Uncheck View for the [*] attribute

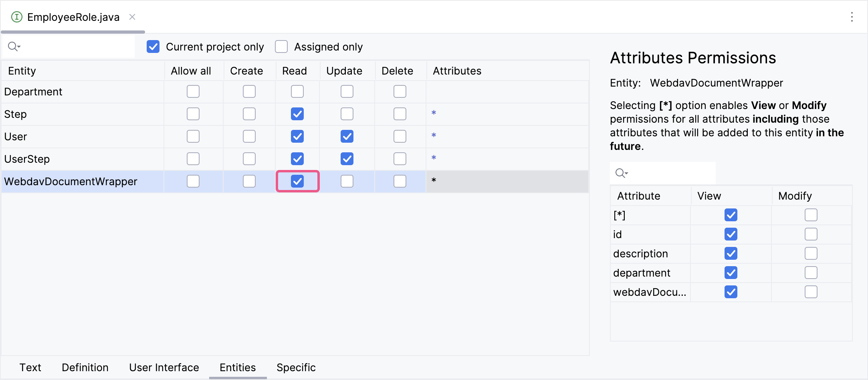[731, 215]
